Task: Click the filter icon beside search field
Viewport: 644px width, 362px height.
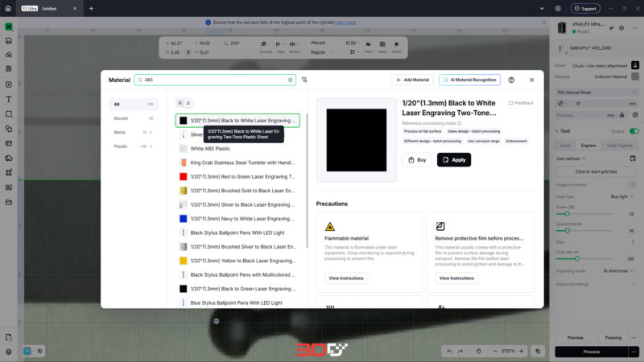Action: (304, 80)
